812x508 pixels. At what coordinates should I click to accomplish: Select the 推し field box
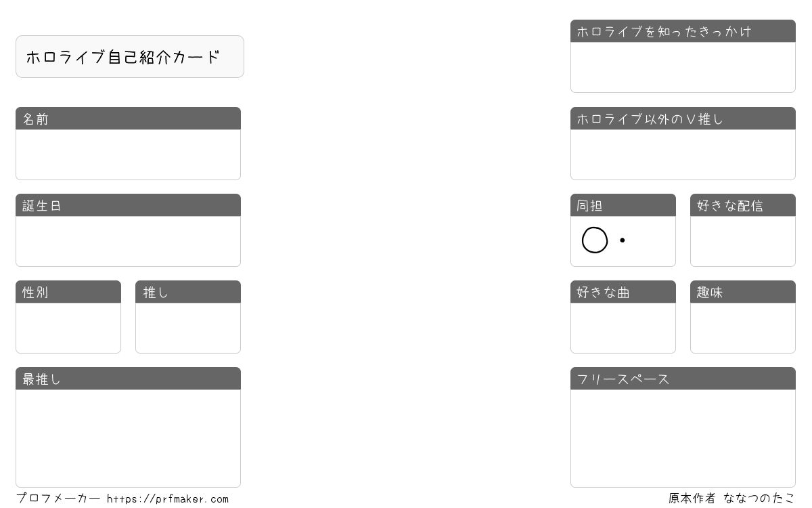[x=188, y=328]
